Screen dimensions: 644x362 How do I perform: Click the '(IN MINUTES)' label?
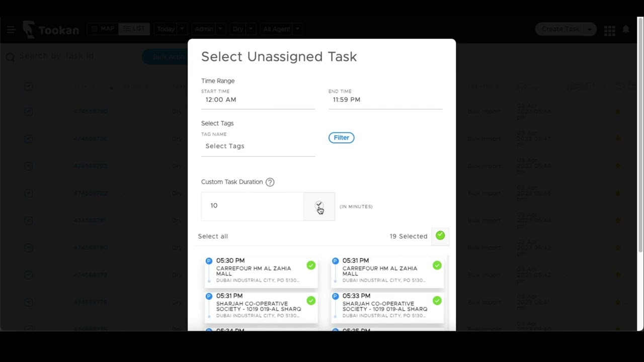point(356,207)
